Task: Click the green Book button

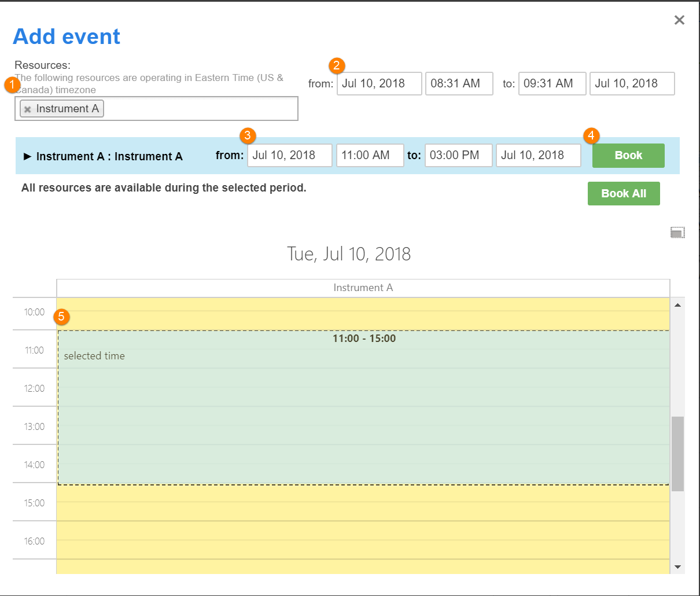Action: click(x=628, y=156)
